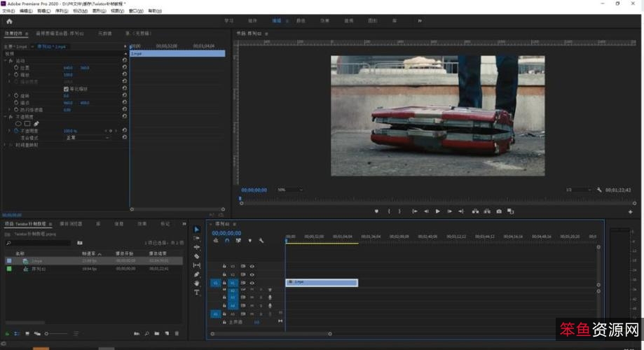Open the 文件 (File) menu
Screen dimensions: 644x350
[x=8, y=11]
